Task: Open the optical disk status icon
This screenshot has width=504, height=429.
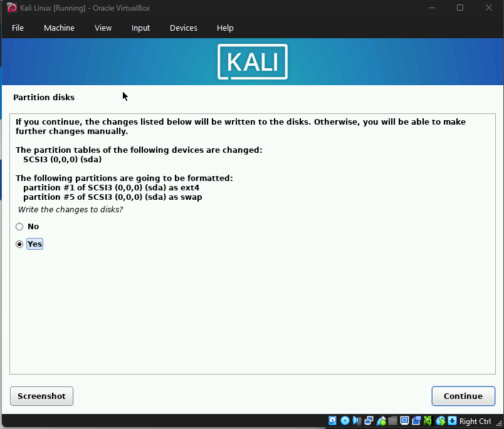Action: point(344,421)
